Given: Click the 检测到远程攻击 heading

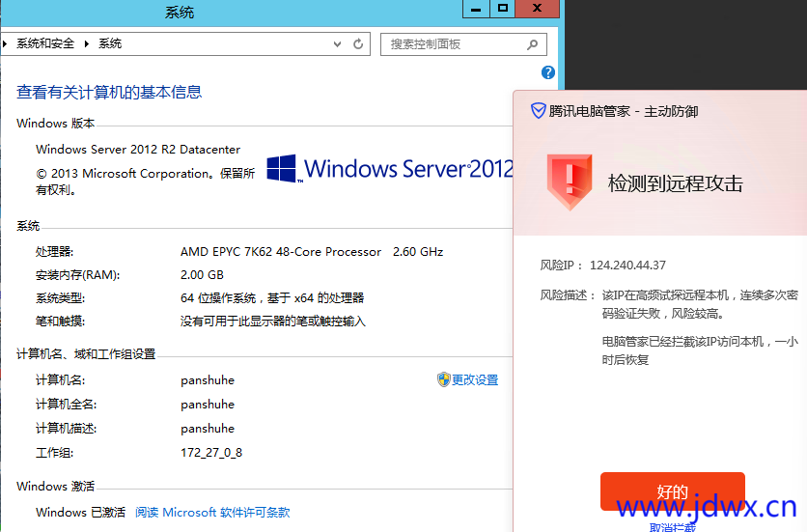Looking at the screenshot, I should coord(676,183).
